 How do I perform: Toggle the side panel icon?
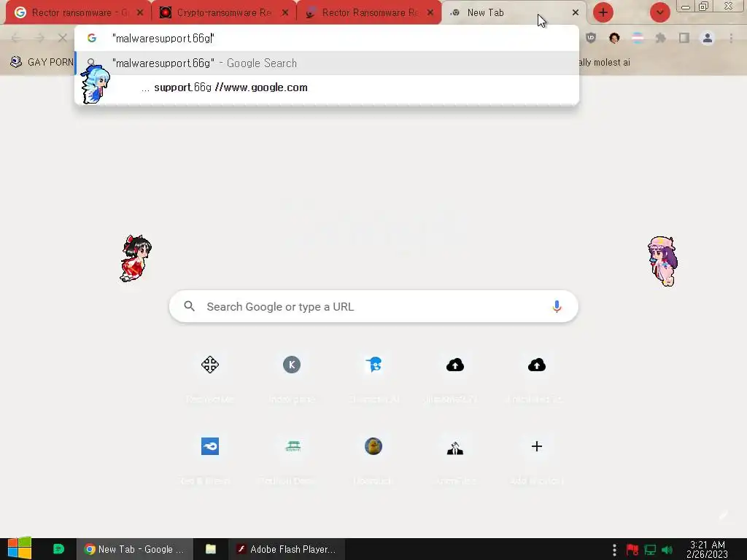(684, 38)
